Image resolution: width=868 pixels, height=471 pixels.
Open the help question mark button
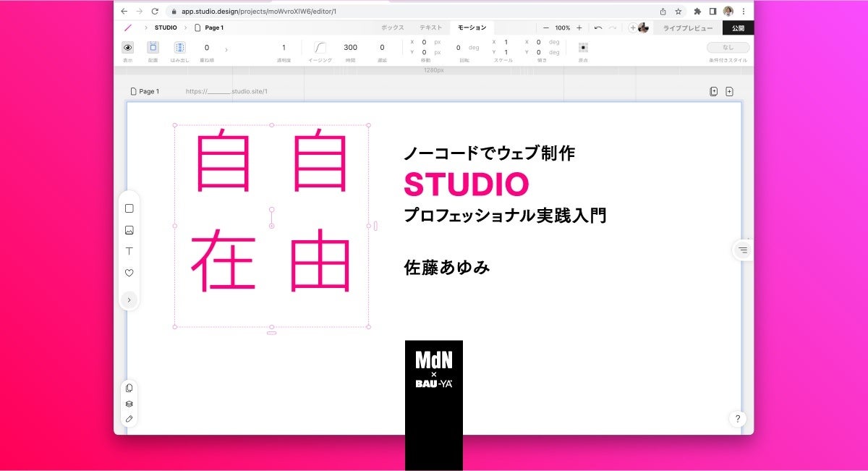[737, 418]
